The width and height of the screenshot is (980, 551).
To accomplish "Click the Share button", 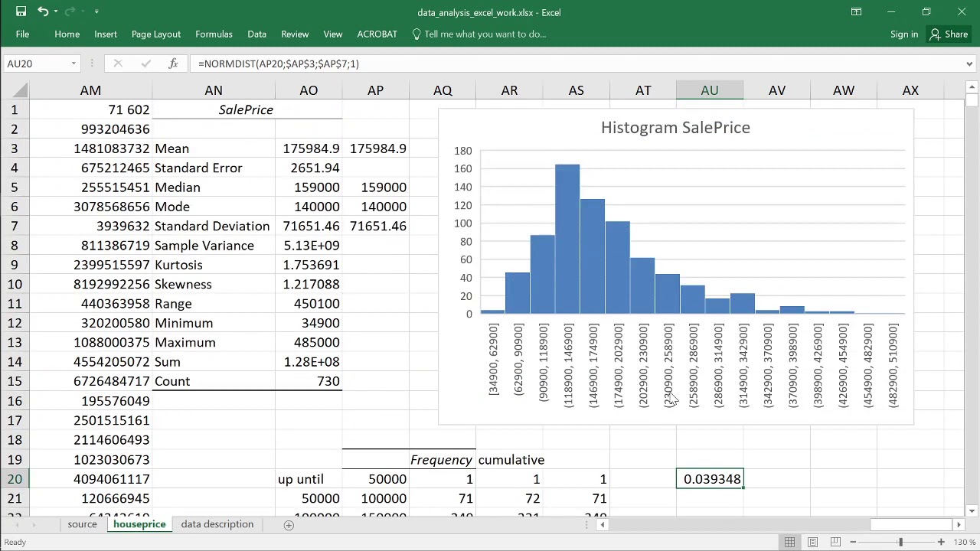I will pyautogui.click(x=949, y=34).
